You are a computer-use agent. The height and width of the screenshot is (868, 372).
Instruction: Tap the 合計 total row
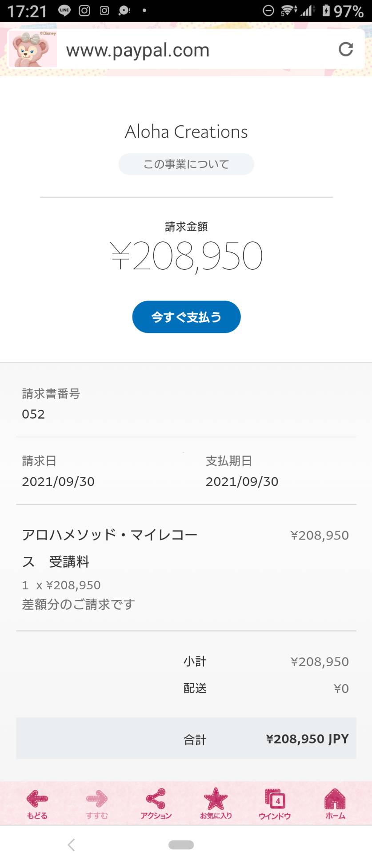coord(186,739)
